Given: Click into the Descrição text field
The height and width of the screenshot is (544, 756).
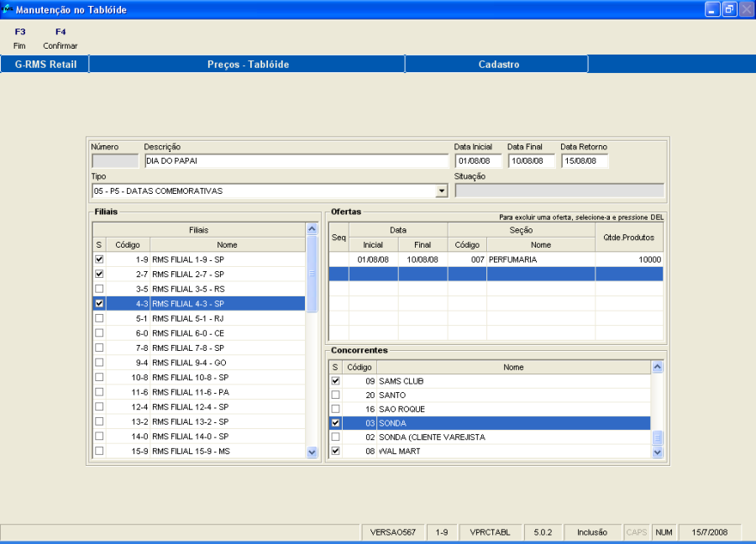Looking at the screenshot, I should [296, 161].
